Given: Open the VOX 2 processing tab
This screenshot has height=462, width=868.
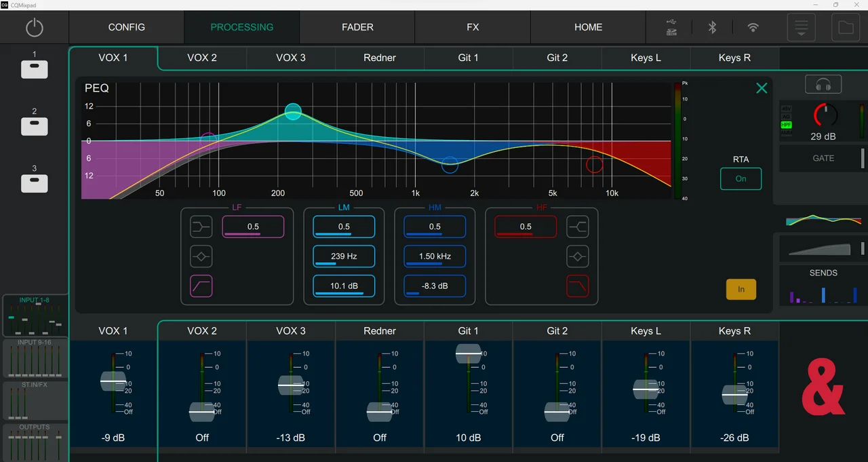Looking at the screenshot, I should 201,58.
